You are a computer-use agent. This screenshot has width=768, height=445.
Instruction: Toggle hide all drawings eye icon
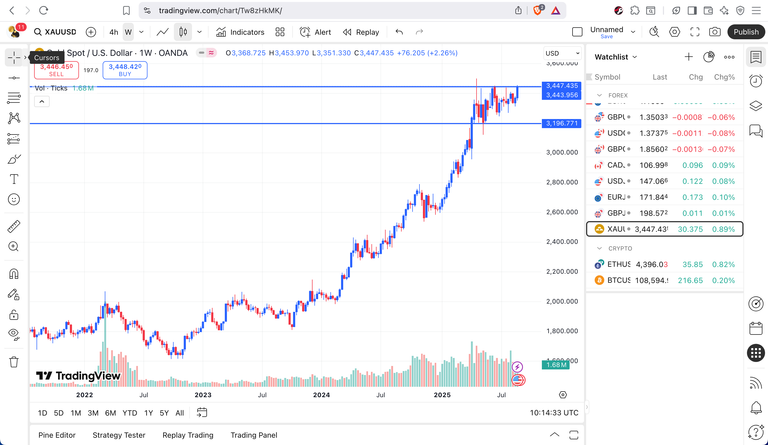tap(14, 335)
